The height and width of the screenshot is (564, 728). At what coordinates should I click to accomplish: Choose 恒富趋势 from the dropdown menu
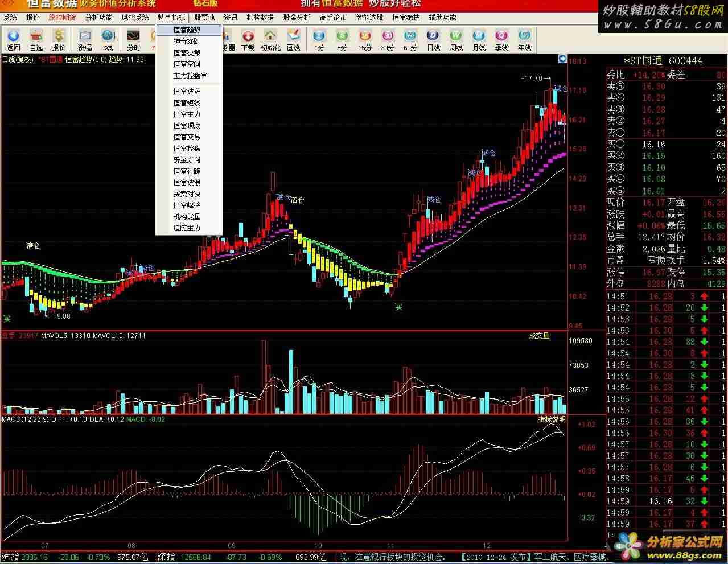click(x=189, y=30)
